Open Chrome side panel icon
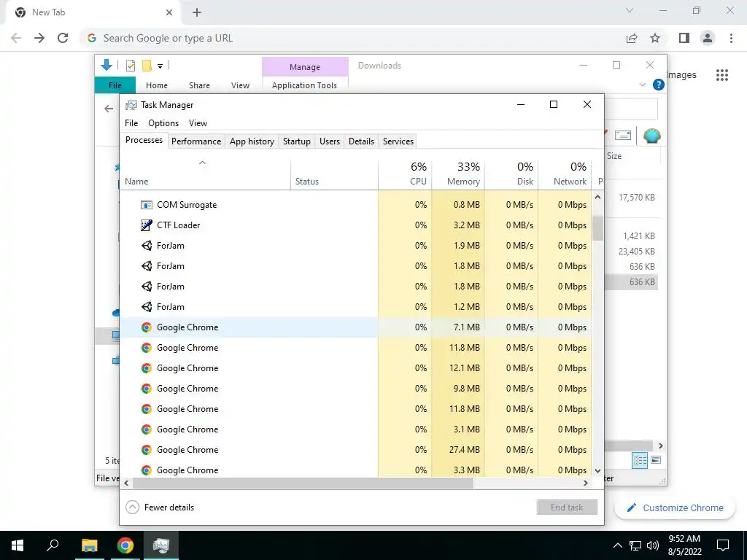 click(x=684, y=38)
